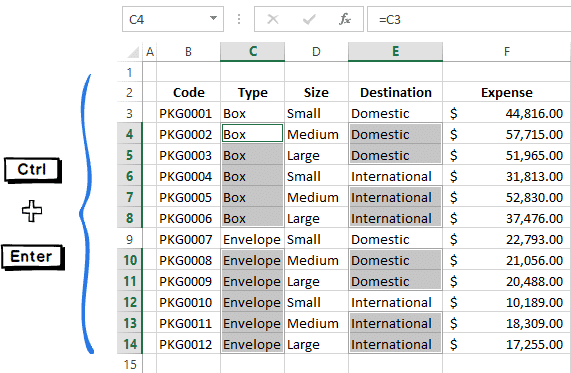
Task: Click the Select All corner triangle
Action: 133,52
